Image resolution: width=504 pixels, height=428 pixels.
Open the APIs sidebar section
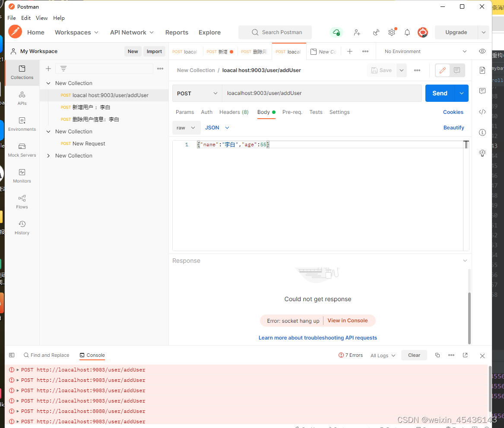click(22, 98)
